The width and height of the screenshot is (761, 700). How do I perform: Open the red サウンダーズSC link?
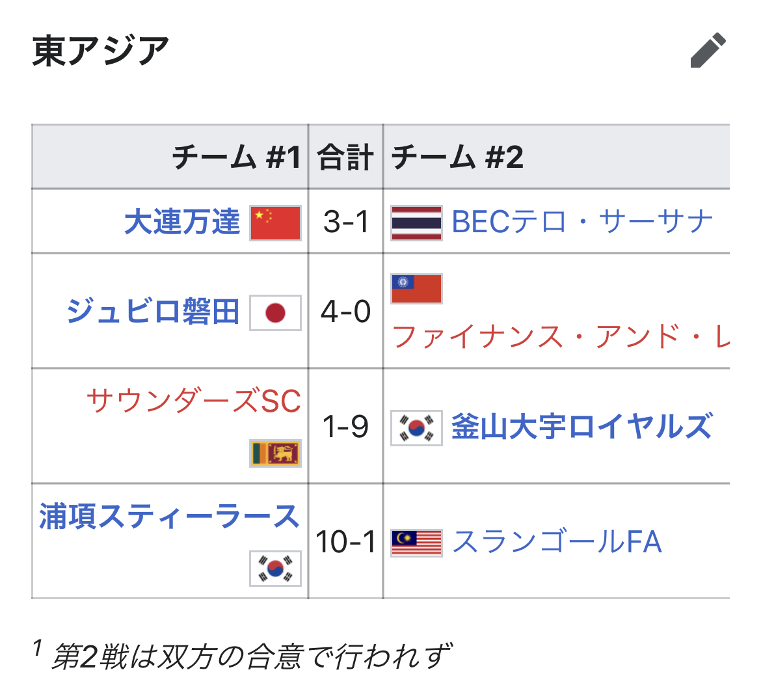(194, 401)
